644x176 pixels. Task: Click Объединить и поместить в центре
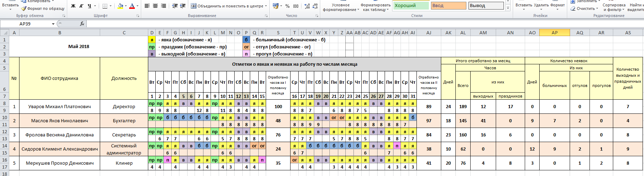click(x=227, y=6)
